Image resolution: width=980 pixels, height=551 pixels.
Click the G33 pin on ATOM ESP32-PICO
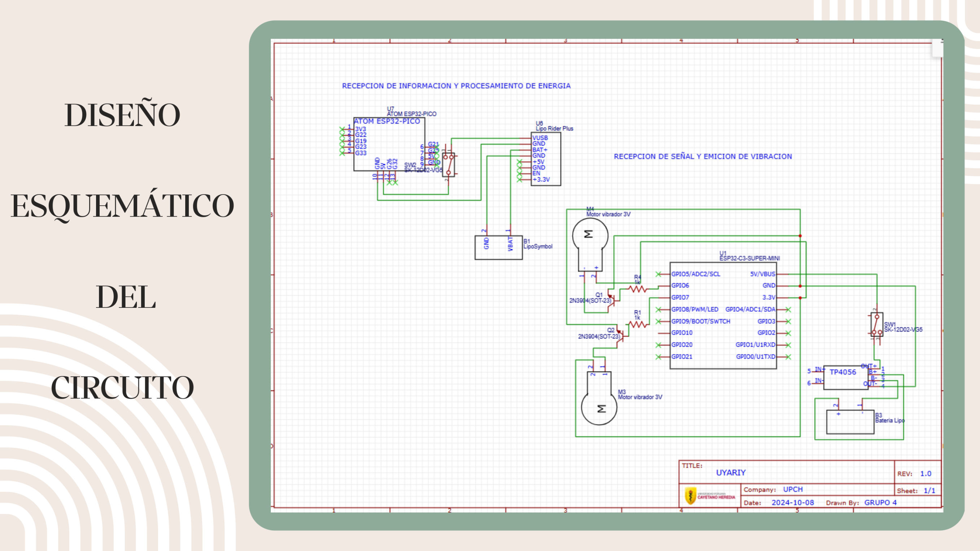coord(361,153)
